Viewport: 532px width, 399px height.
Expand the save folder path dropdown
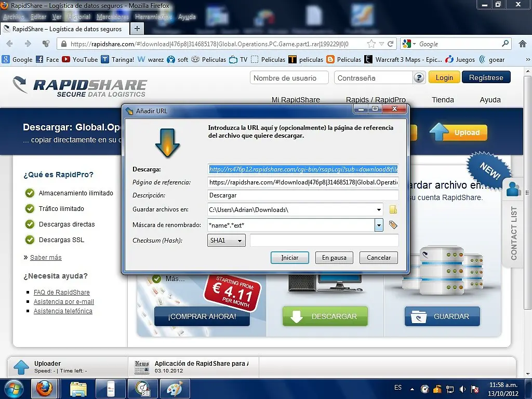tap(379, 210)
